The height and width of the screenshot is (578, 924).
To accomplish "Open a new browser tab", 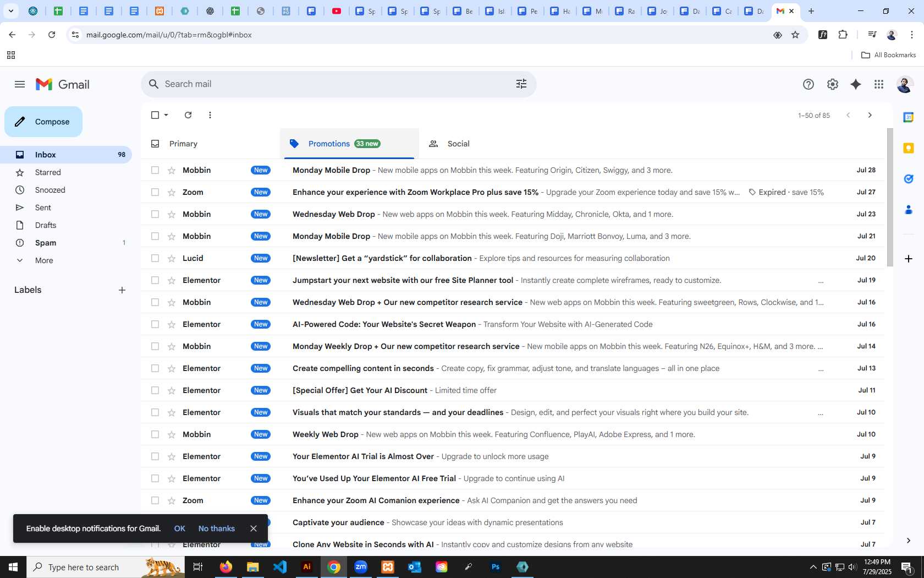I will click(811, 11).
